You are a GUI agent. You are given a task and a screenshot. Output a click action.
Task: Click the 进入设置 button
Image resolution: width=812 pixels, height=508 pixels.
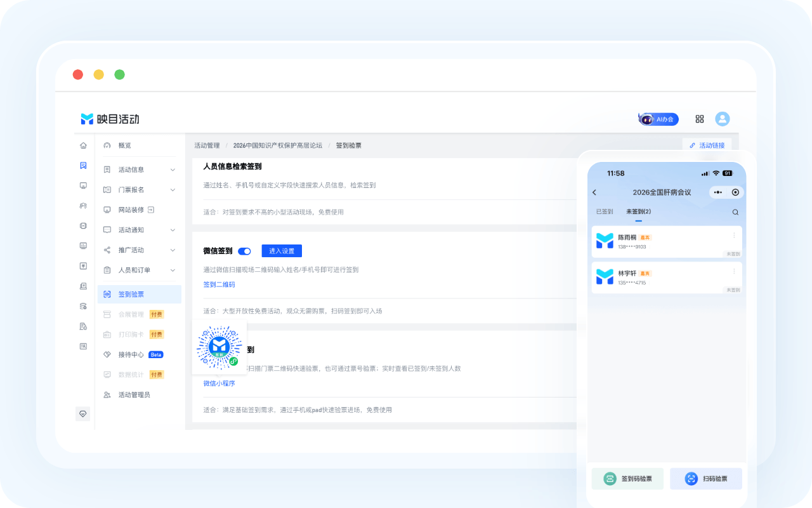pyautogui.click(x=282, y=251)
